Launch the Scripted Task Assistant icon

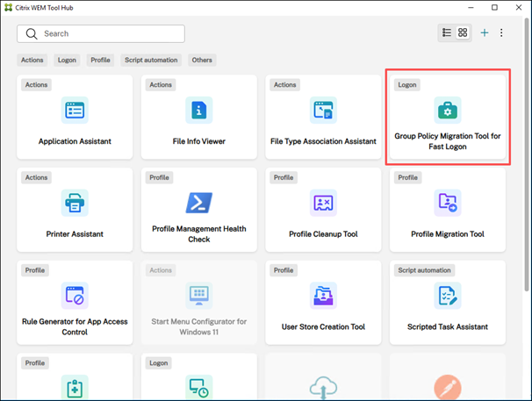pyautogui.click(x=448, y=296)
